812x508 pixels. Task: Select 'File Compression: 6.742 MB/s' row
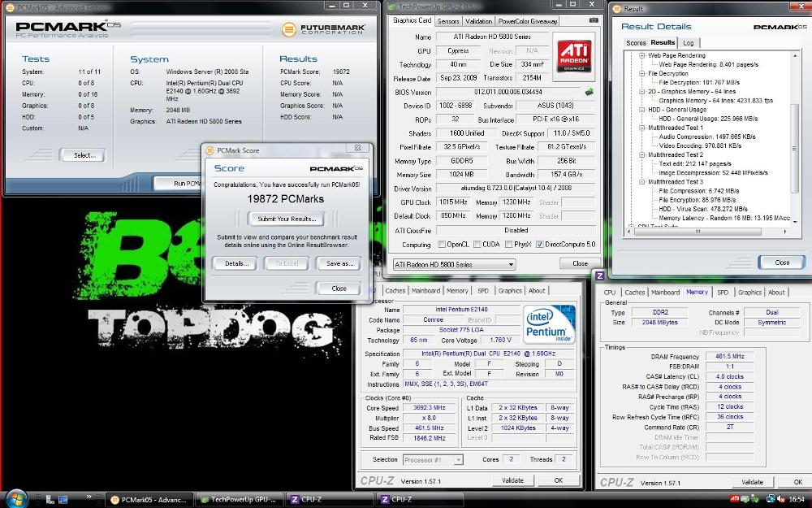click(698, 191)
